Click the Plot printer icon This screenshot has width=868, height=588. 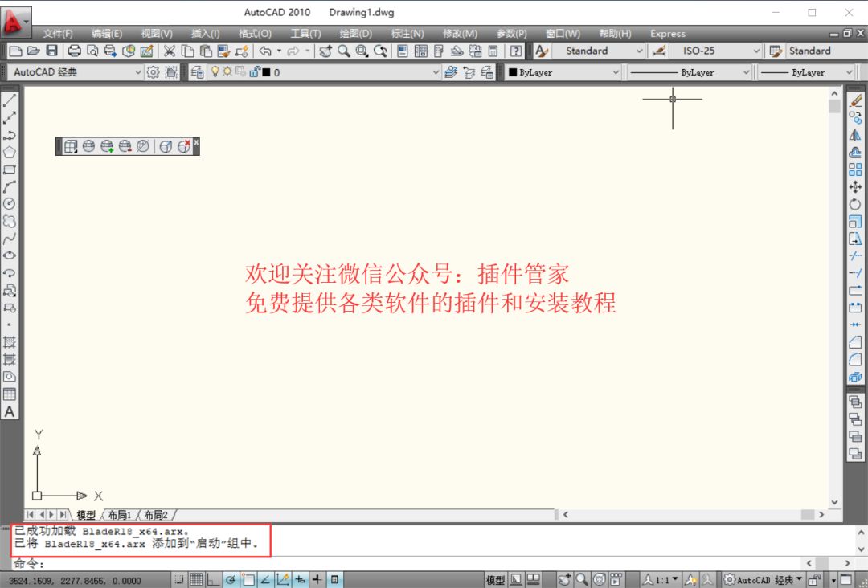tap(74, 51)
